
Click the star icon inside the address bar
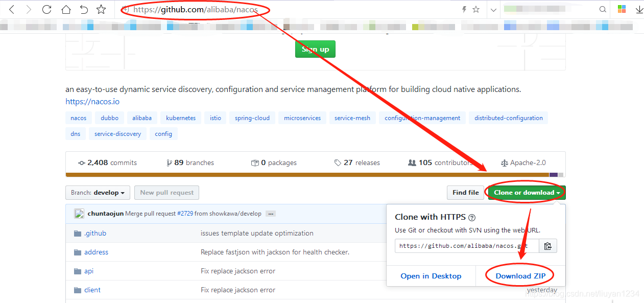476,9
